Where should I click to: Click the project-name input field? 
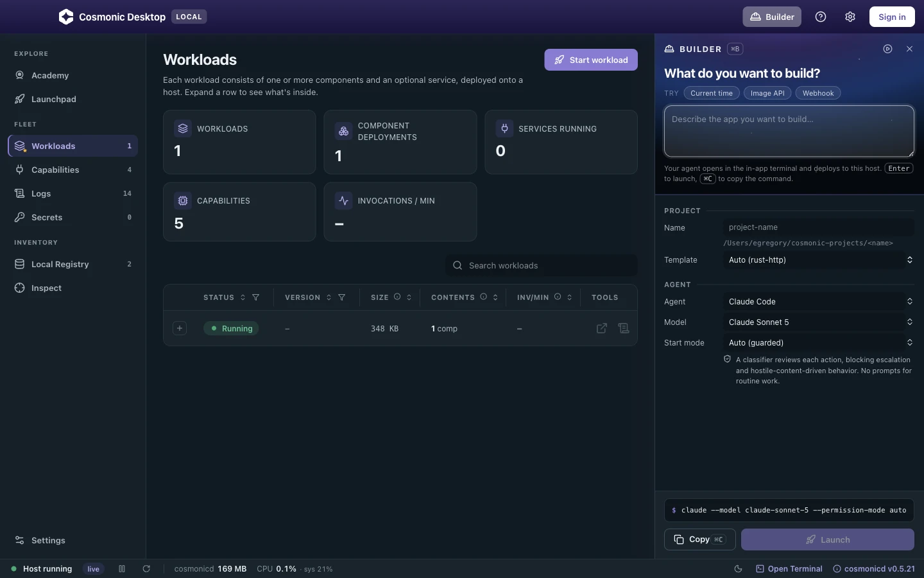tap(819, 227)
